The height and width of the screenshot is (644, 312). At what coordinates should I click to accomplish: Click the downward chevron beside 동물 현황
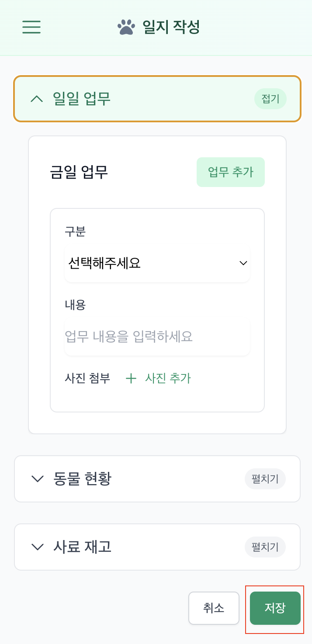pos(37,478)
